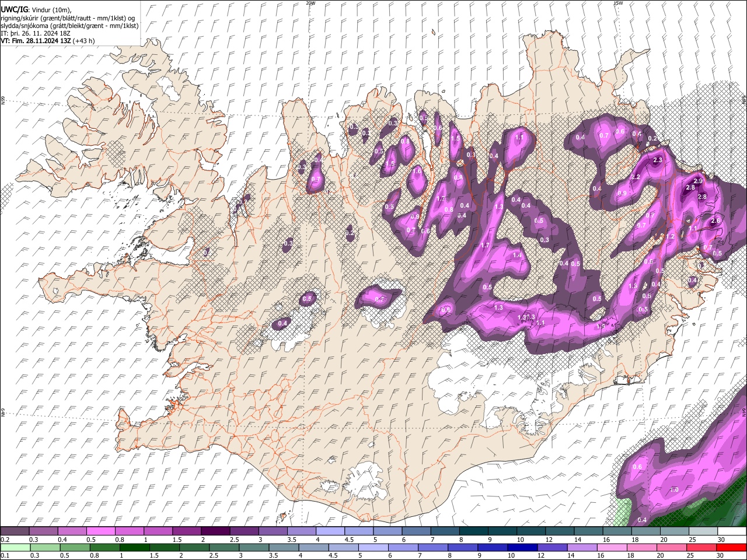Click the "2.9" precipitation value on the map
Viewport: 747px width, 560px height.
698,182
